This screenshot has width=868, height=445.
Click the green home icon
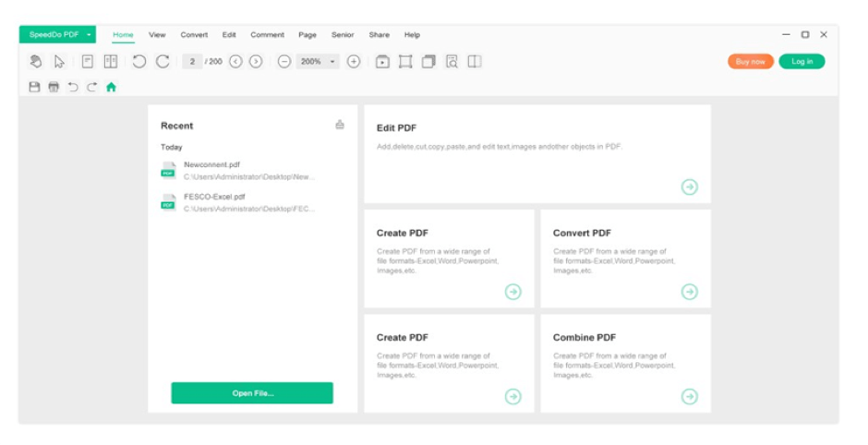pos(111,87)
